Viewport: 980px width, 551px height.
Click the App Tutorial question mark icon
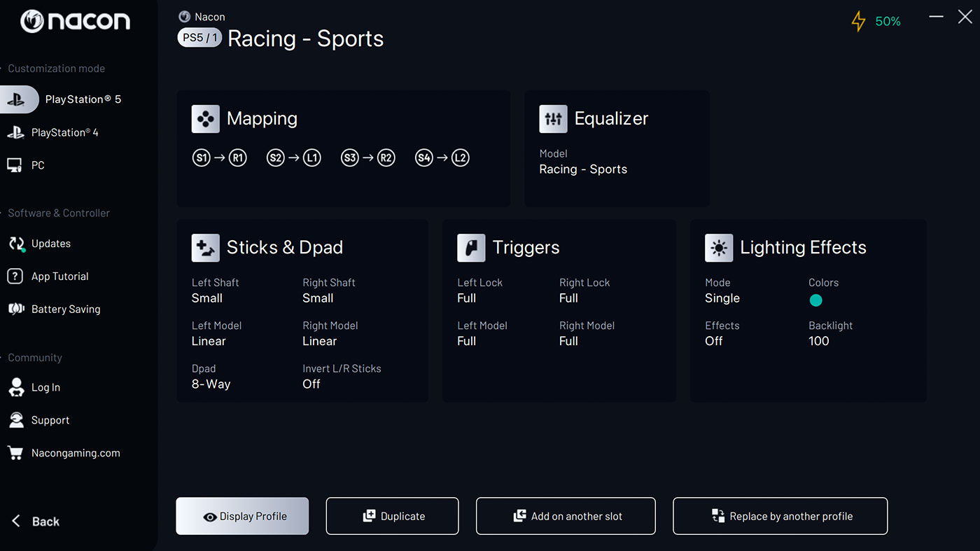pos(15,276)
